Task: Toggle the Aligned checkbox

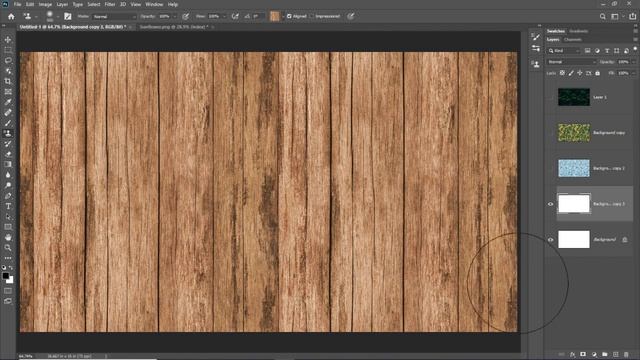Action: click(x=289, y=16)
